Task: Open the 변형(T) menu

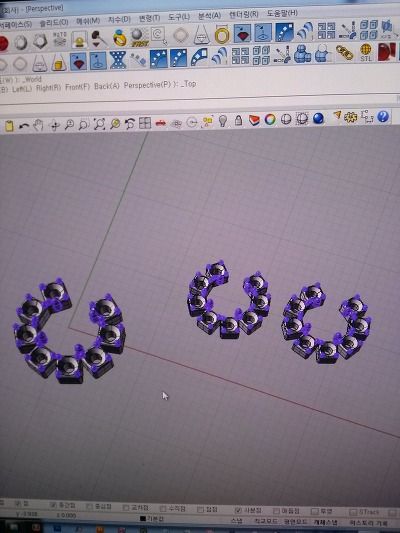Action: (x=149, y=18)
